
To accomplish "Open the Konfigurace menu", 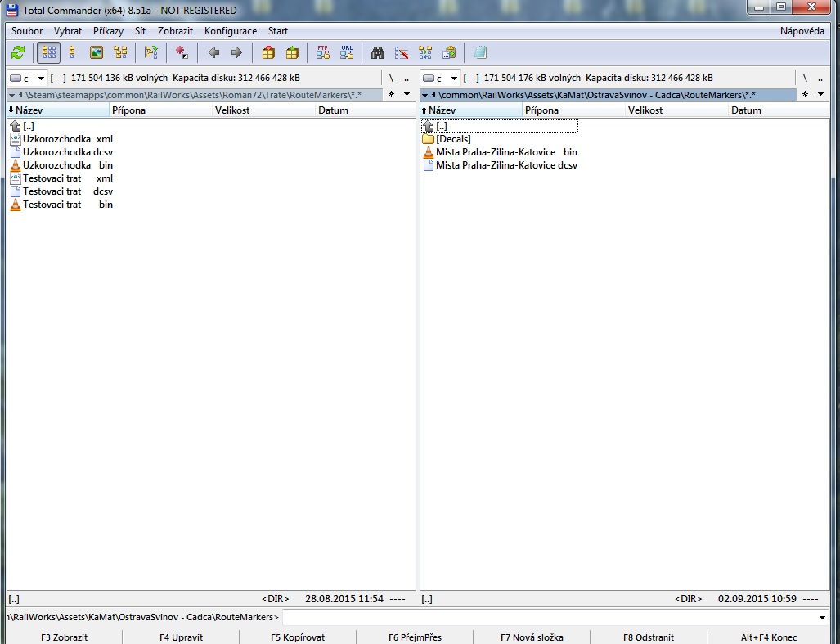I will 231,31.
